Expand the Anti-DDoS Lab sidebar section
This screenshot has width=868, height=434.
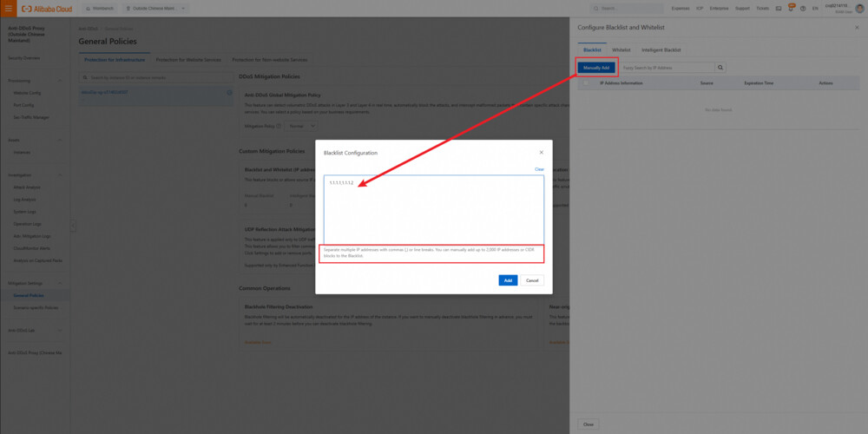point(60,330)
